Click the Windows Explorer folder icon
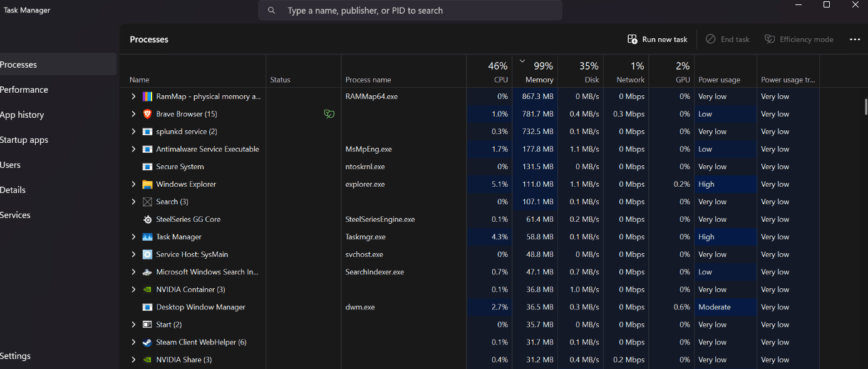This screenshot has width=868, height=369. 147,184
